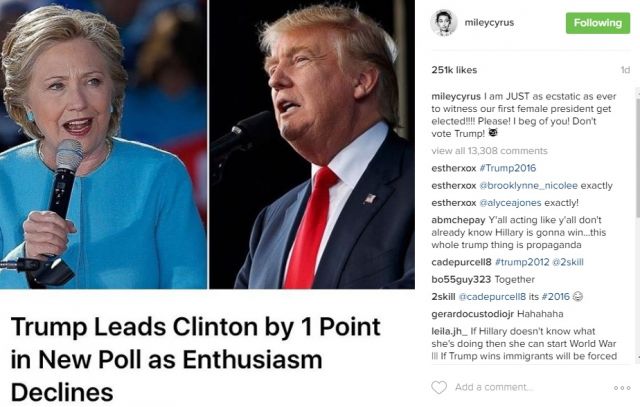Click the 1d post timestamp

[625, 70]
